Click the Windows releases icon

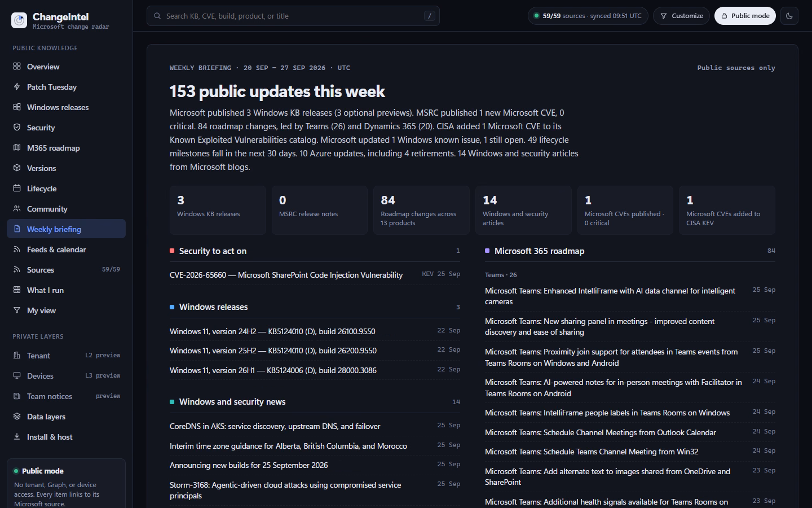[17, 107]
